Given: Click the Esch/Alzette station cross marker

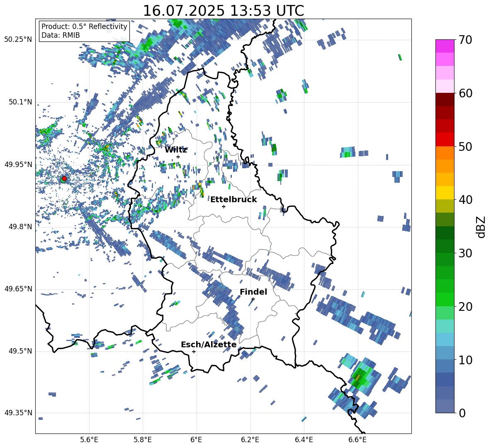Looking at the screenshot, I should (194, 351).
